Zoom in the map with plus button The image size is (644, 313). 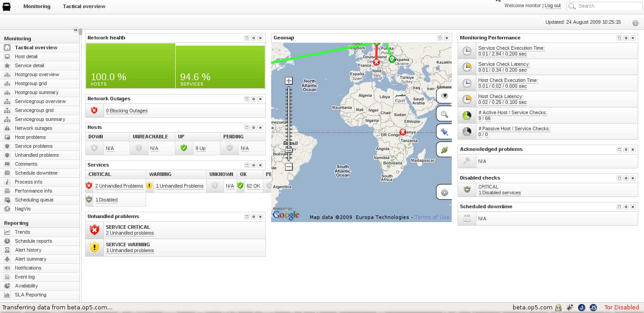[x=289, y=81]
